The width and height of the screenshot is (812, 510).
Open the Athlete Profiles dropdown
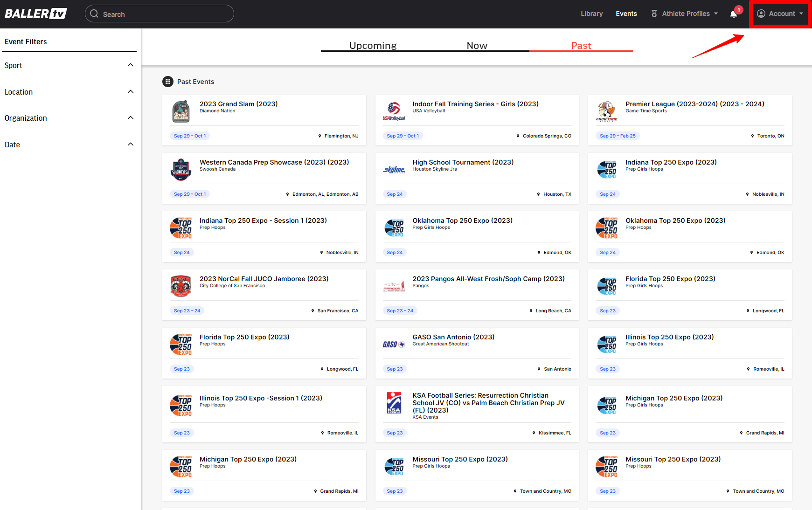point(685,14)
